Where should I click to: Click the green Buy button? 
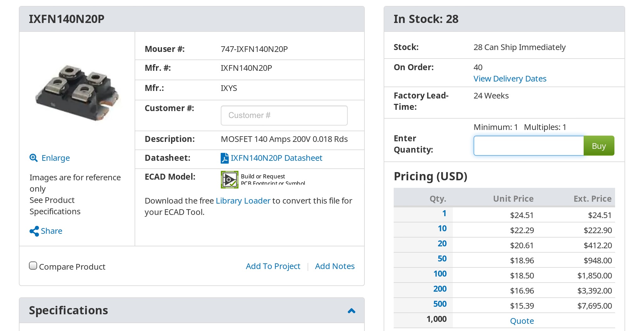click(x=599, y=146)
